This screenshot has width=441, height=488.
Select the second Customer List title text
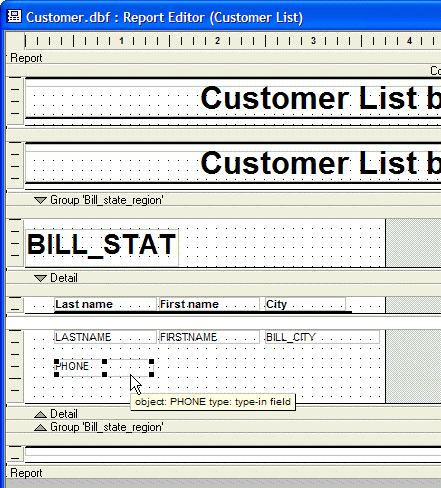320,163
